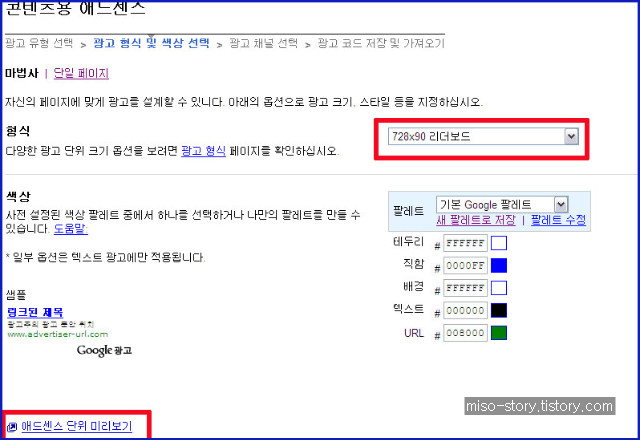Click the sample www.advertiser-url.com text
The height and width of the screenshot is (440, 640).
pyautogui.click(x=58, y=334)
